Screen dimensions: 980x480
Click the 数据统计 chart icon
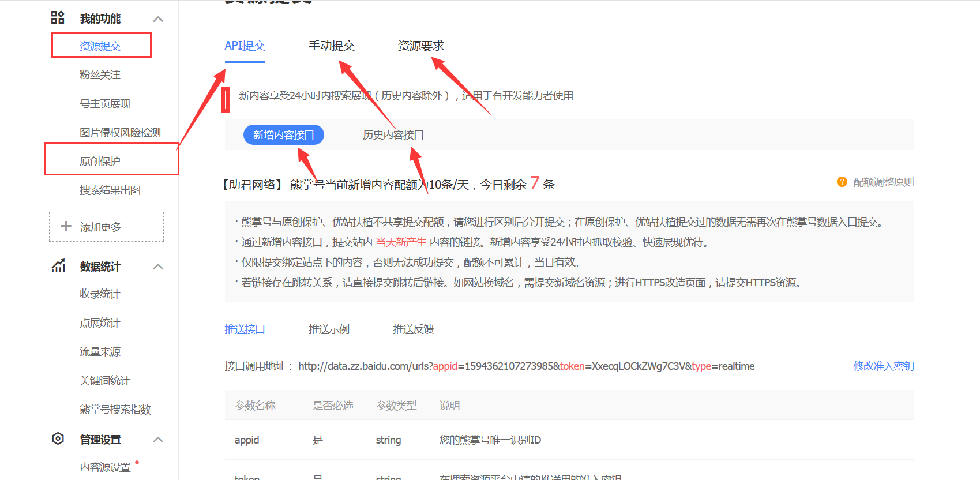(x=58, y=266)
